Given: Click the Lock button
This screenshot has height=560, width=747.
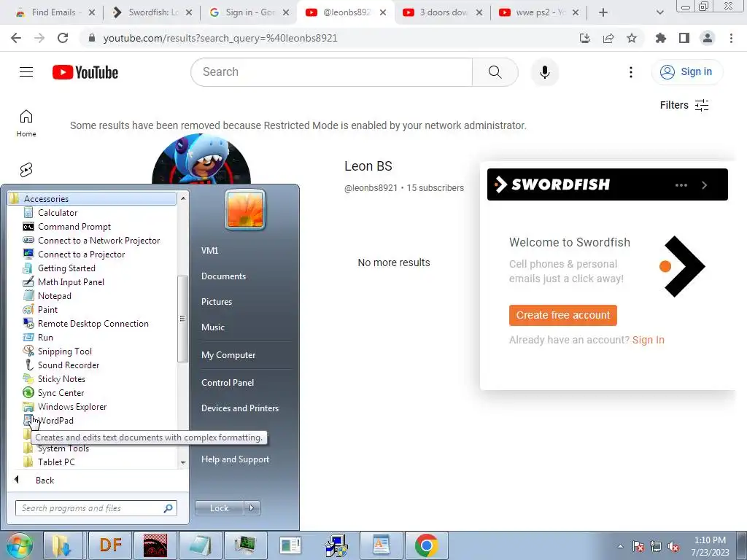Looking at the screenshot, I should (x=219, y=508).
